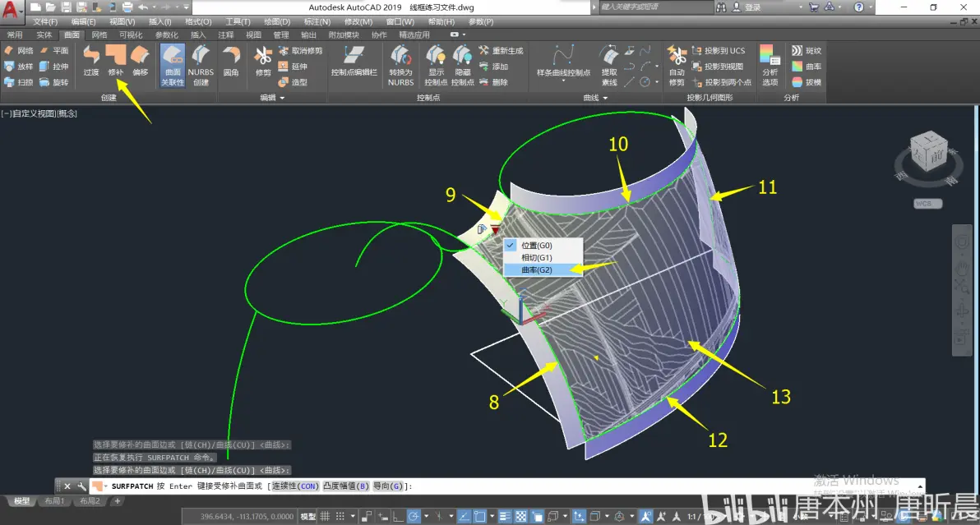Click 凸度幅值(B) command option
The image size is (980, 525).
point(345,486)
